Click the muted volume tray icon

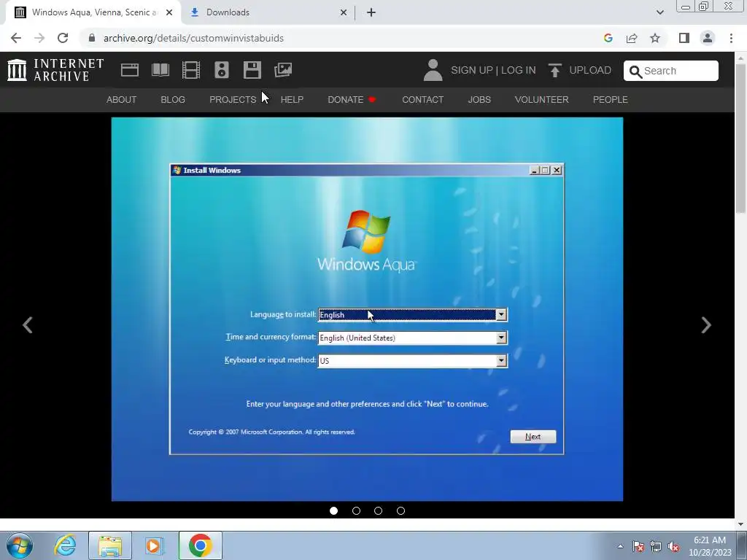click(x=673, y=546)
